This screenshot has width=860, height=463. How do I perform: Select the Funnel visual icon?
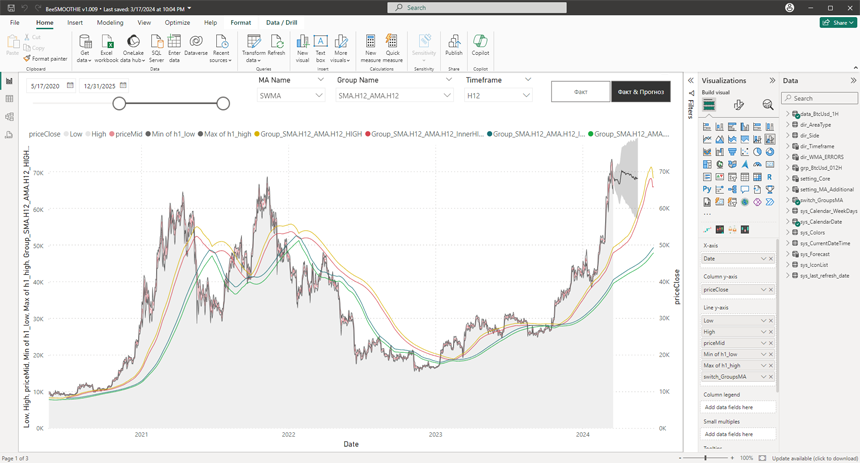732,152
